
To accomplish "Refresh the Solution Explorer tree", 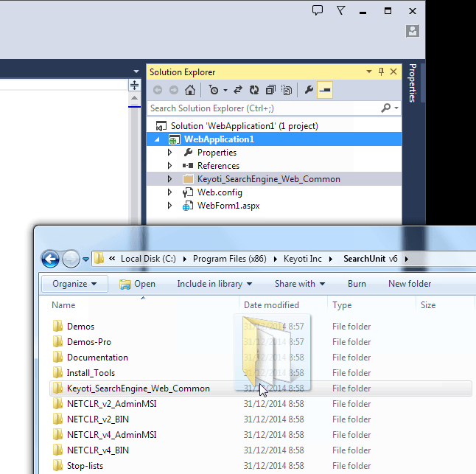I will [254, 90].
